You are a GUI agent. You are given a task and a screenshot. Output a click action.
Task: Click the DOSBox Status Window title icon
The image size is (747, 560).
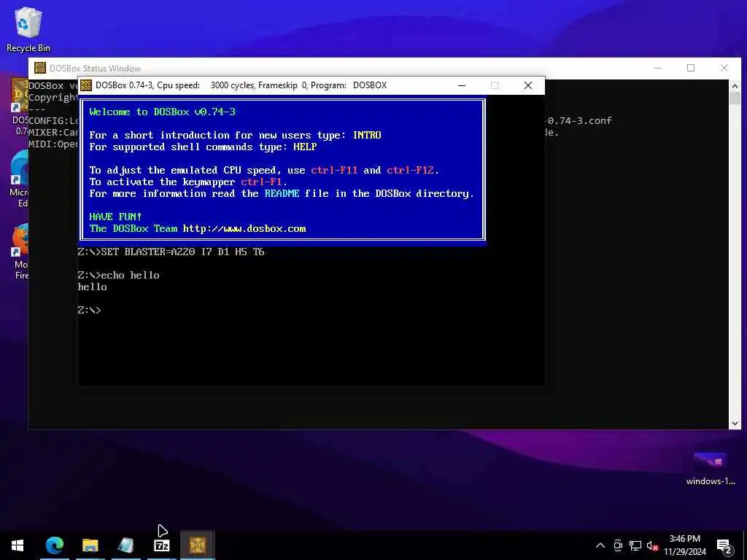click(40, 68)
